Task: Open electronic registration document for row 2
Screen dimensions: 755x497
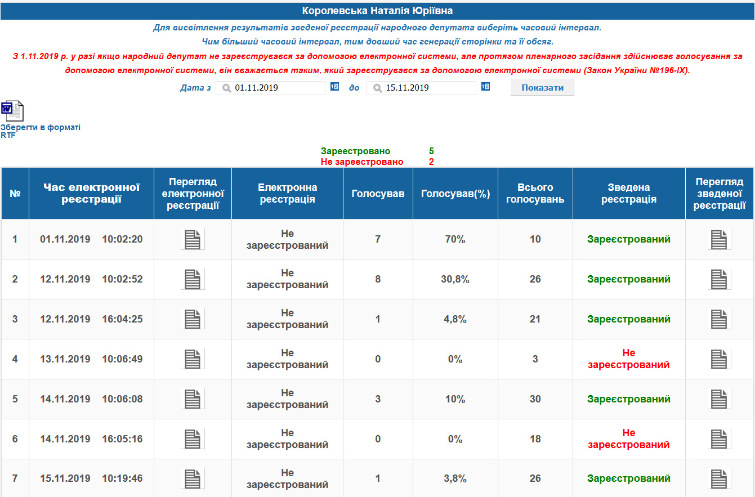Action: click(192, 279)
